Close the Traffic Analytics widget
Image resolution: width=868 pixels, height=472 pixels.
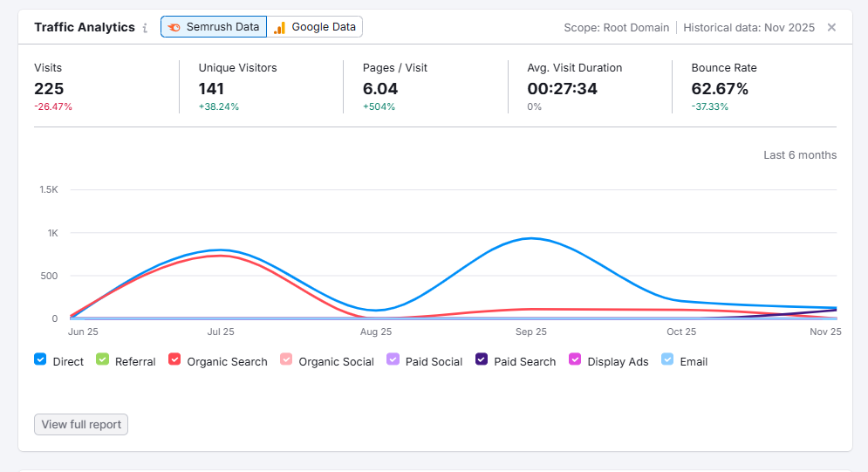point(831,27)
